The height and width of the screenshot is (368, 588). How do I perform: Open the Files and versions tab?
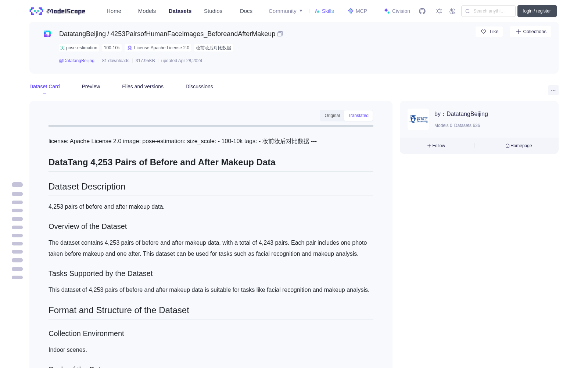(143, 86)
